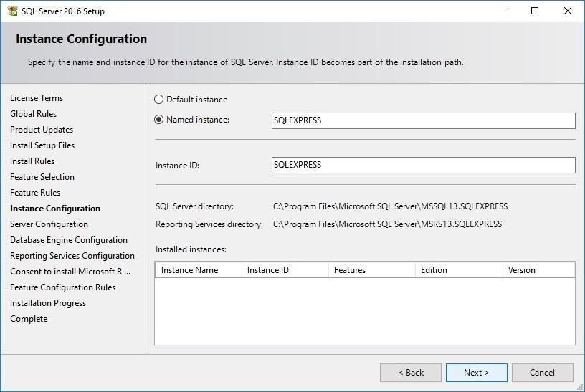Minimize the SQL Server Setup window
This screenshot has width=585, height=392.
[502, 11]
